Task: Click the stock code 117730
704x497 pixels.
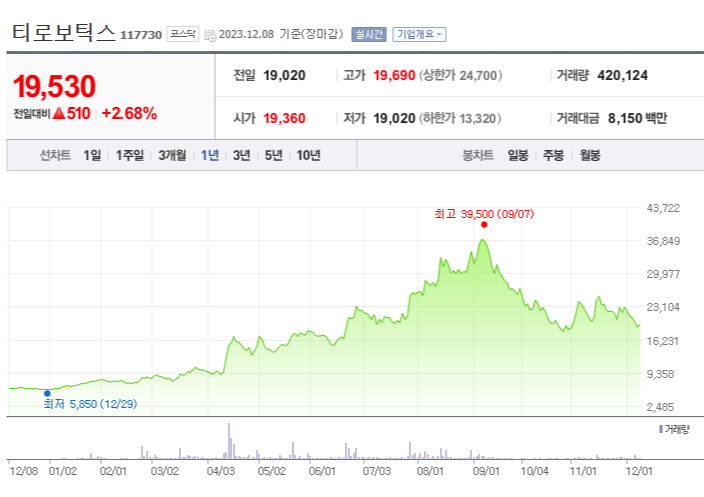Action: [141, 35]
